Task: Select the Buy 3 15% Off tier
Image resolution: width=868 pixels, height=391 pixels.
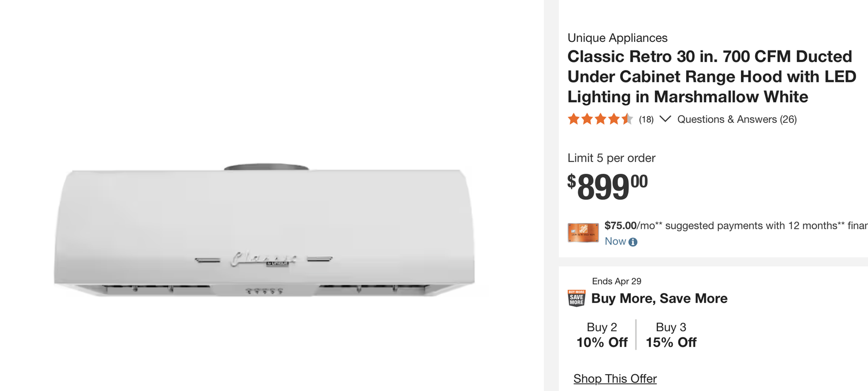Action: click(671, 335)
